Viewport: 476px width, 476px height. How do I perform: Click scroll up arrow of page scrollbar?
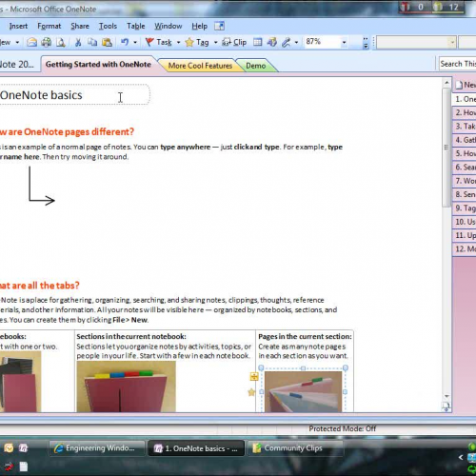click(x=446, y=83)
